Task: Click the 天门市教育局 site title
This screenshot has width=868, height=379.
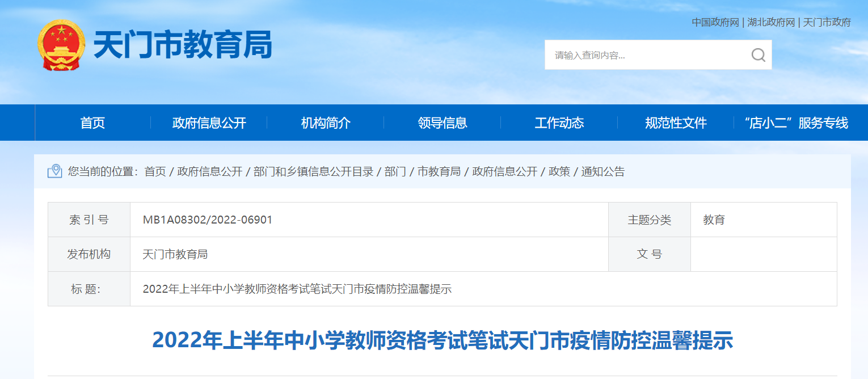Action: (x=183, y=45)
